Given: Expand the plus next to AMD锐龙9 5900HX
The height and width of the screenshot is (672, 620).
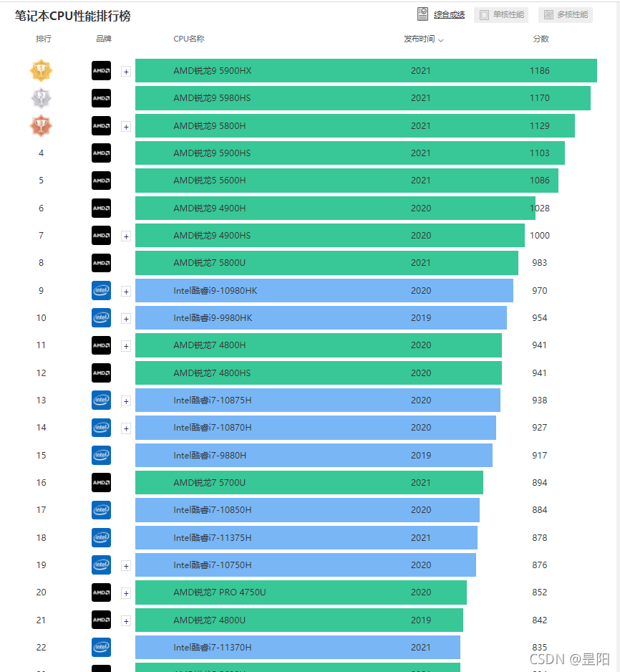Looking at the screenshot, I should coord(126,72).
